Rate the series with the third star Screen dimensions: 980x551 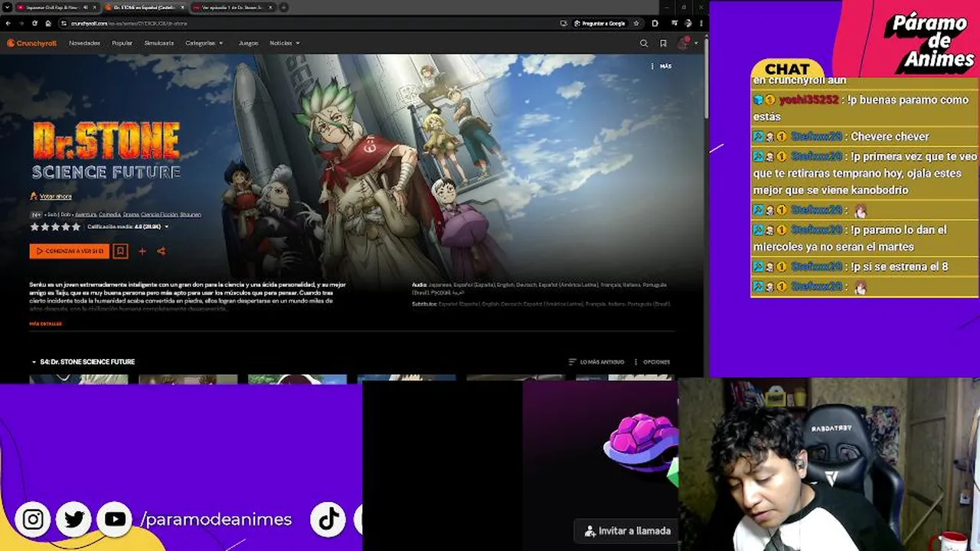pos(55,227)
